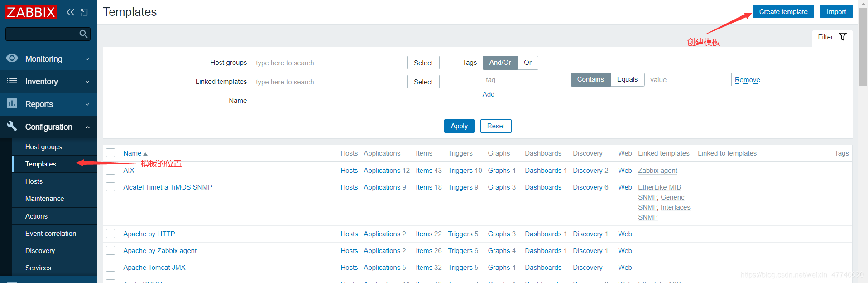Collapse the Configuration menu chevron

click(x=87, y=127)
